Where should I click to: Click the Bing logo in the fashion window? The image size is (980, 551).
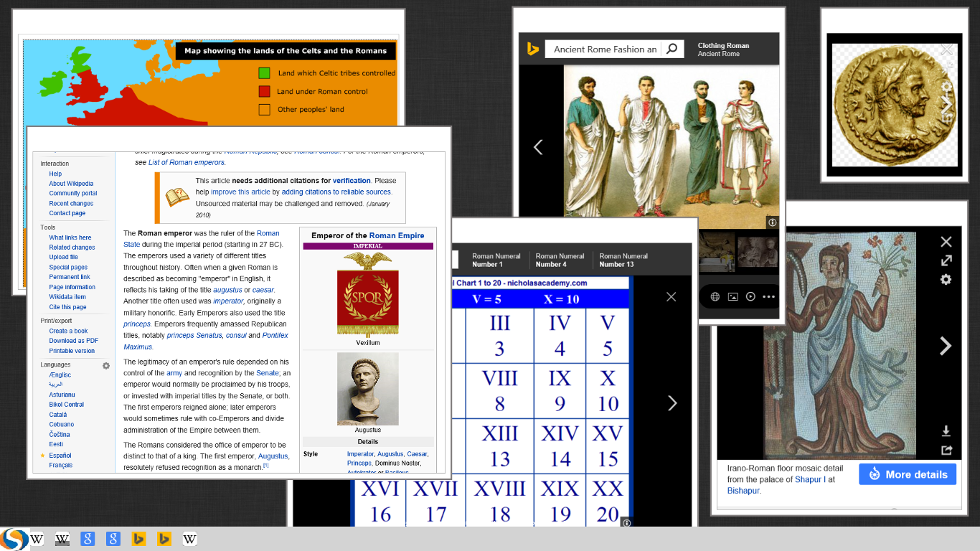(x=532, y=49)
